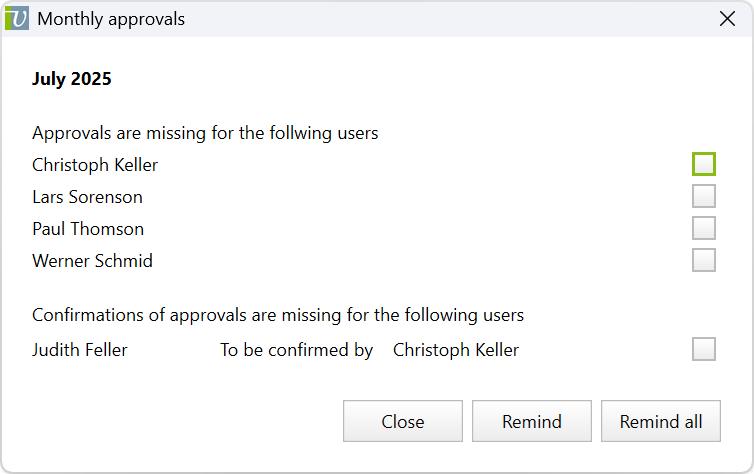Tick the checkbox for Christoph Keller's missing approval

(x=704, y=164)
